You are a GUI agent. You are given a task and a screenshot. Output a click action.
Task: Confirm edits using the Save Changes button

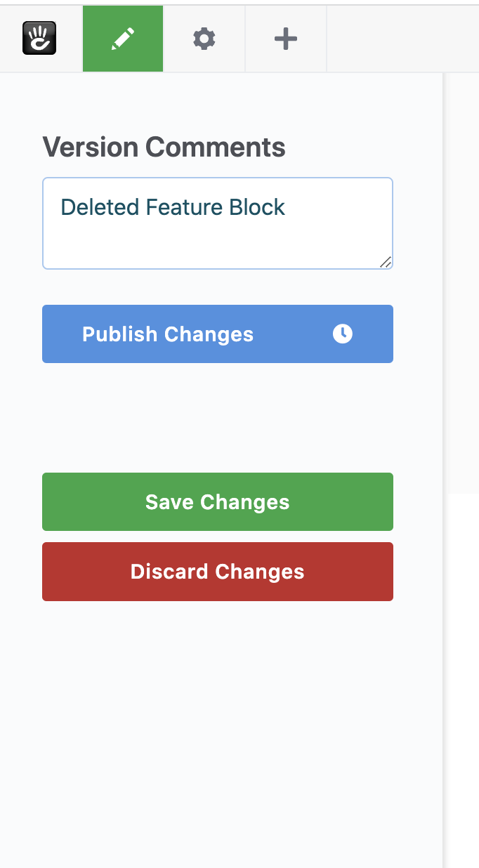point(217,501)
